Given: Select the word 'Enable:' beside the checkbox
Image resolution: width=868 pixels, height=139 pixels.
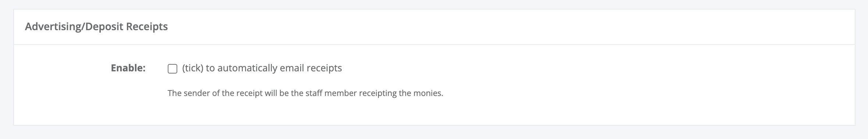Looking at the screenshot, I should tap(128, 68).
